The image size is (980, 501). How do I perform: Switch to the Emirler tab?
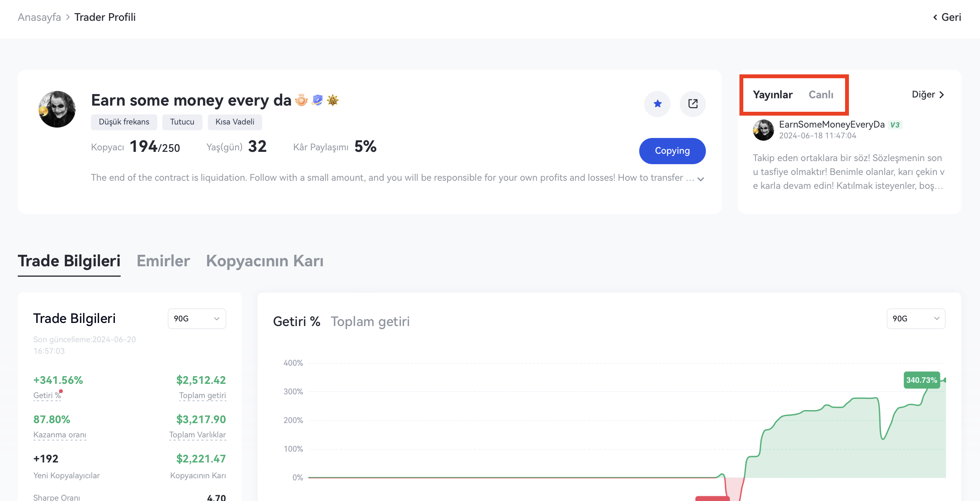click(163, 261)
